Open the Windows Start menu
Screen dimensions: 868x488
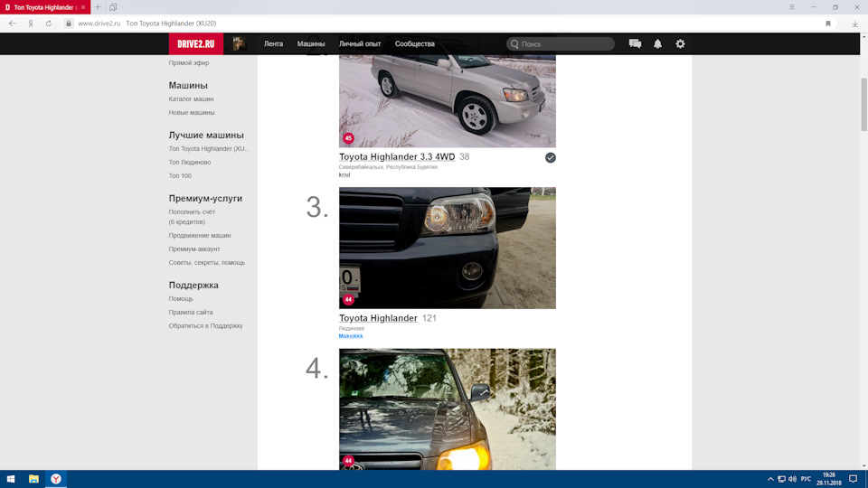(11, 479)
